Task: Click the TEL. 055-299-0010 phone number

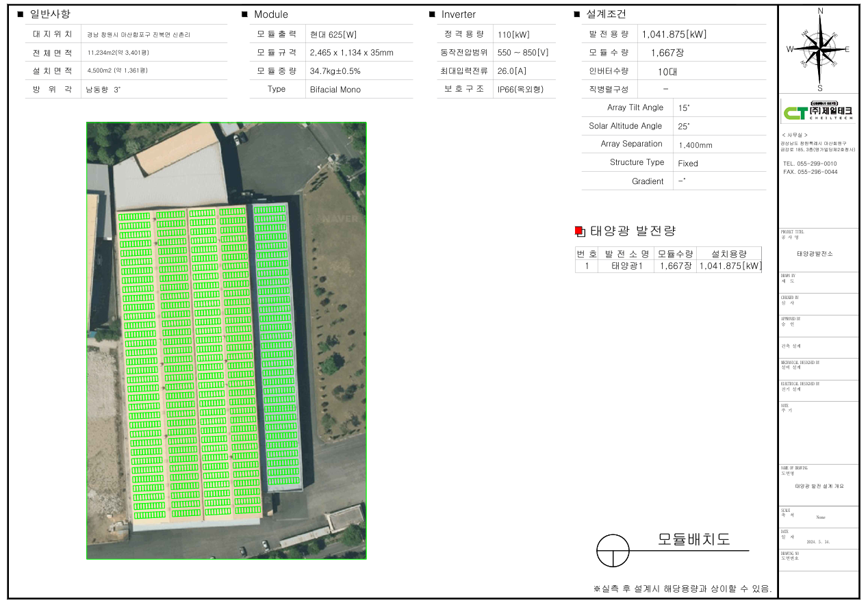Action: [x=809, y=164]
